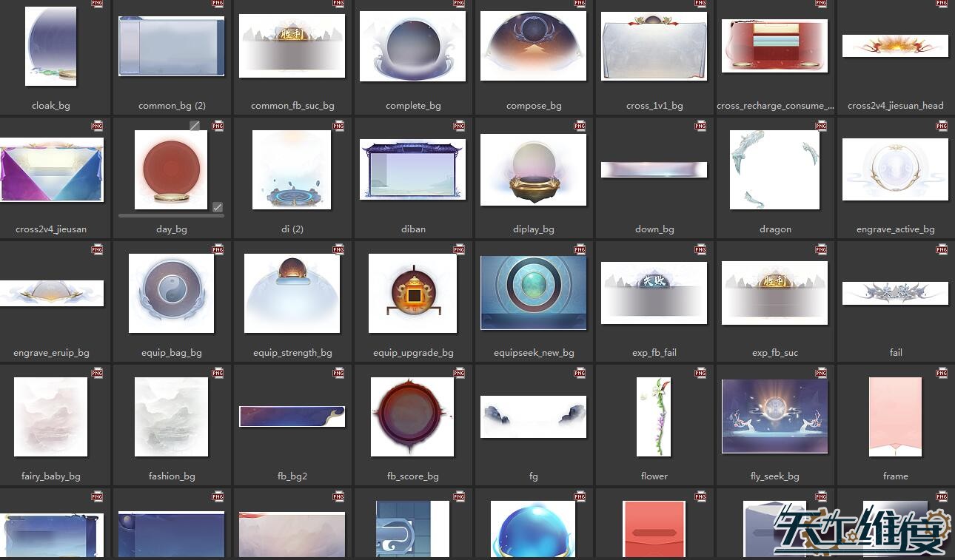Select the diban frame thumbnail
The width and height of the screenshot is (955, 560).
pyautogui.click(x=413, y=169)
